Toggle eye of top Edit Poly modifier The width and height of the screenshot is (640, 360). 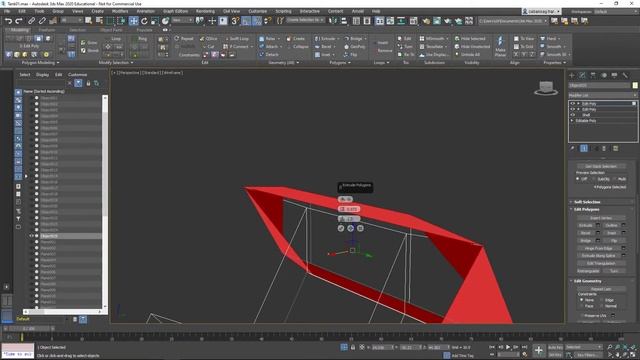tap(572, 104)
